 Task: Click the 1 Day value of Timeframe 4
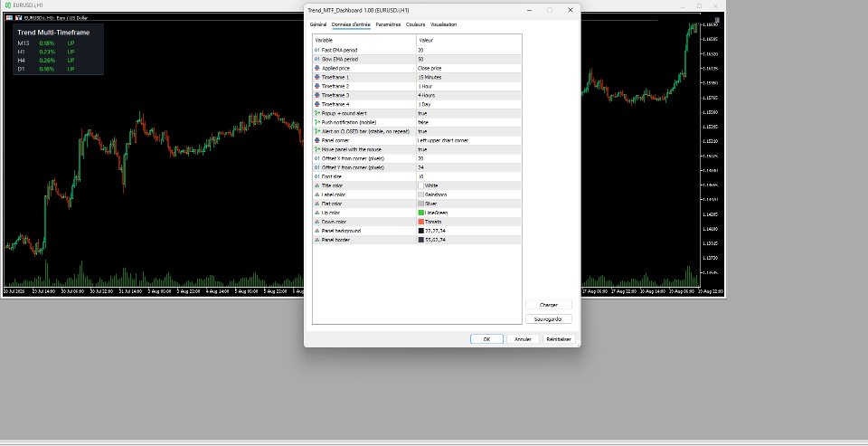424,104
